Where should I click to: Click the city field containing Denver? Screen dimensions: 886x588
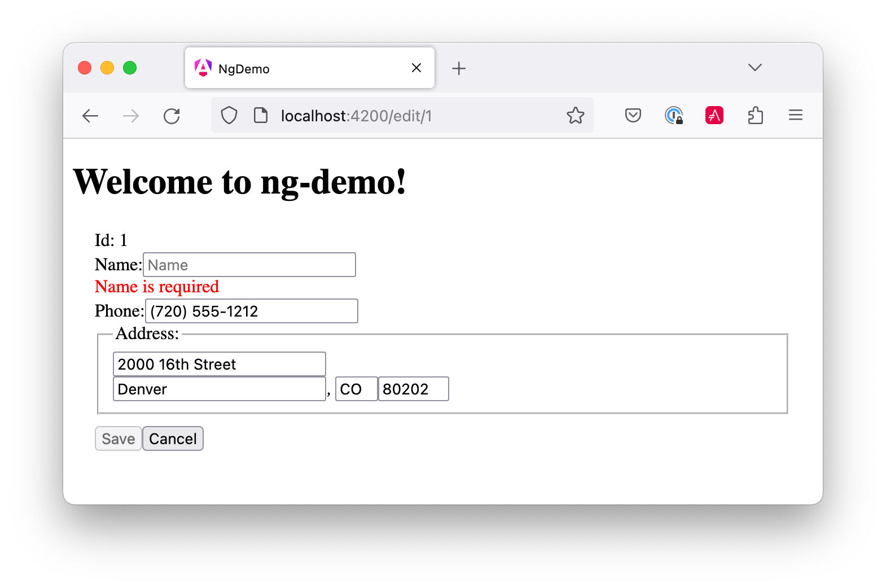pyautogui.click(x=220, y=389)
